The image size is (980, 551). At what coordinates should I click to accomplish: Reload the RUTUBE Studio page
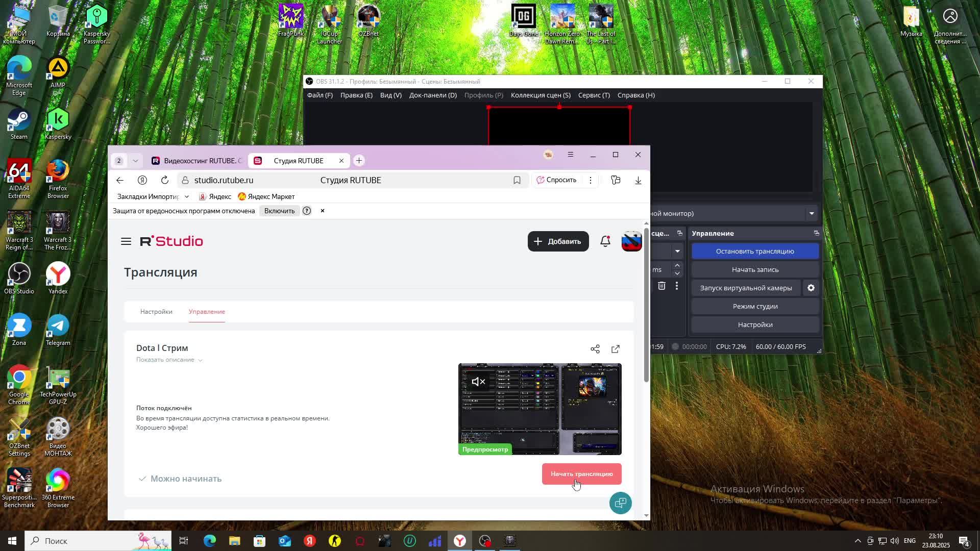[164, 180]
